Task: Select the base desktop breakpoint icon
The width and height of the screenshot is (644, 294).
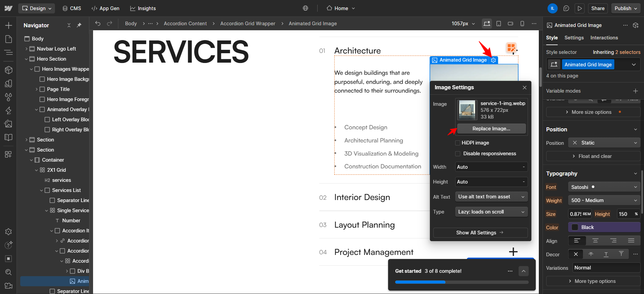Action: click(x=487, y=24)
